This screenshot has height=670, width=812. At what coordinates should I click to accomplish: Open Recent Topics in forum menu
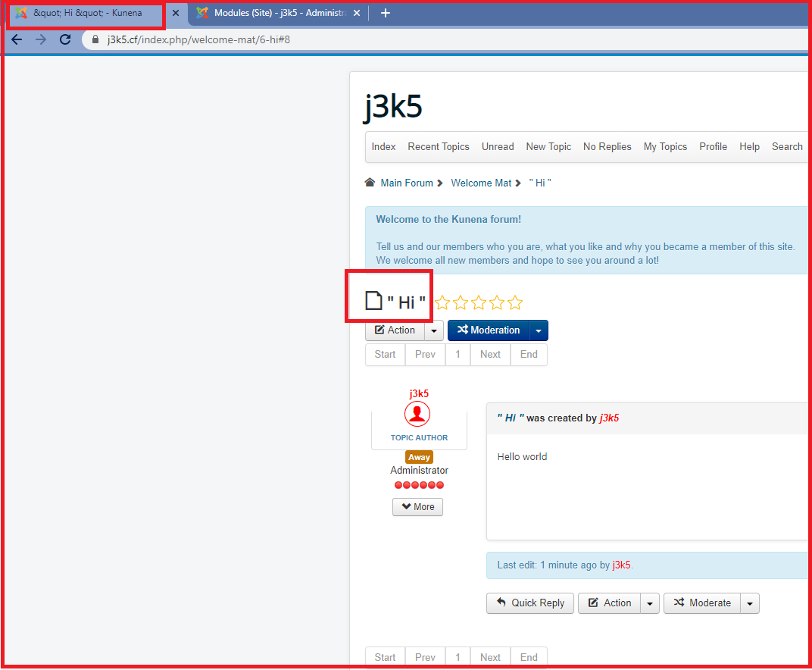(x=438, y=146)
